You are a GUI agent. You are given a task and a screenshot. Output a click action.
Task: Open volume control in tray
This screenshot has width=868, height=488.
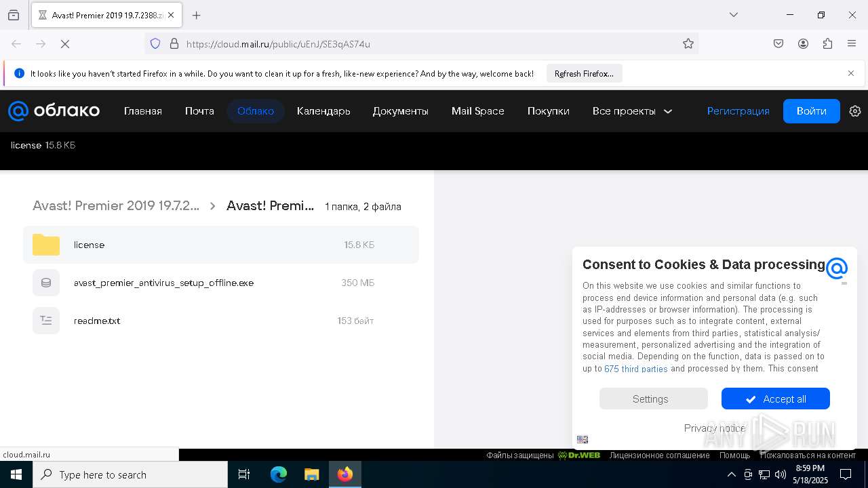point(780,474)
